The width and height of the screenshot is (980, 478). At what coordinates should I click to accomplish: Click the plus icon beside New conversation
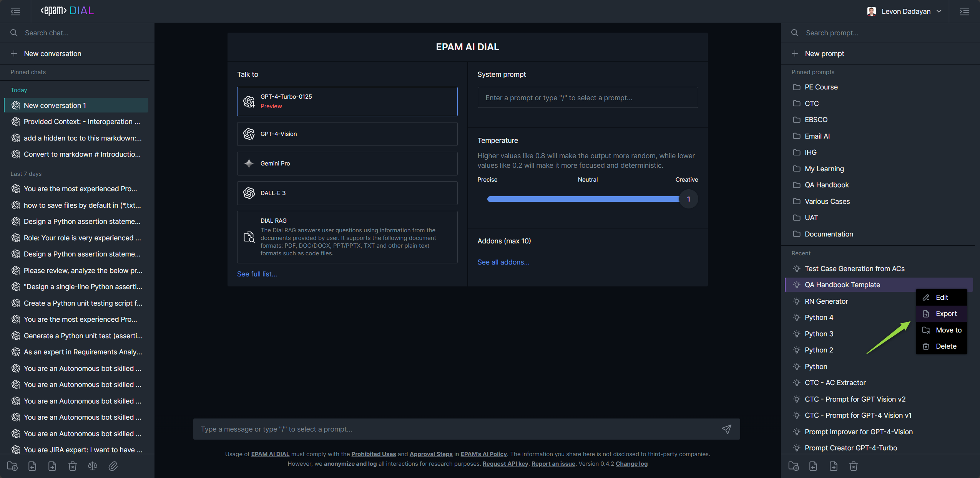tap(14, 54)
